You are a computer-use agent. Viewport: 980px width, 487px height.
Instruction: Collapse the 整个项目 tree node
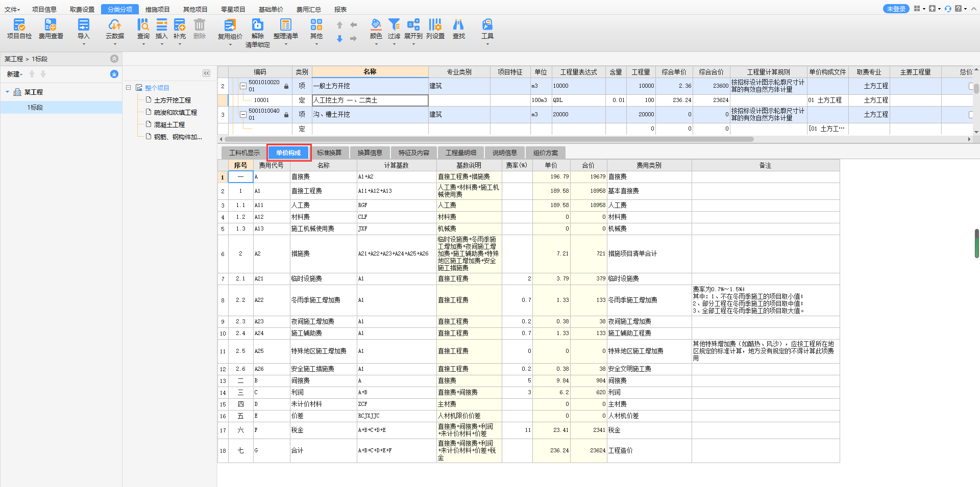point(129,88)
